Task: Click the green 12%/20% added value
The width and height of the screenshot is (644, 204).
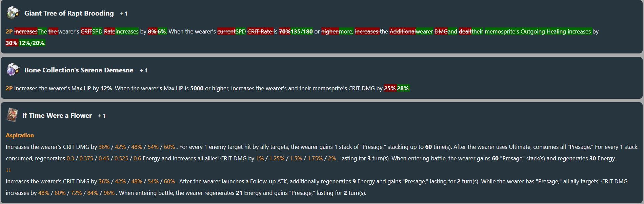Action: point(32,43)
